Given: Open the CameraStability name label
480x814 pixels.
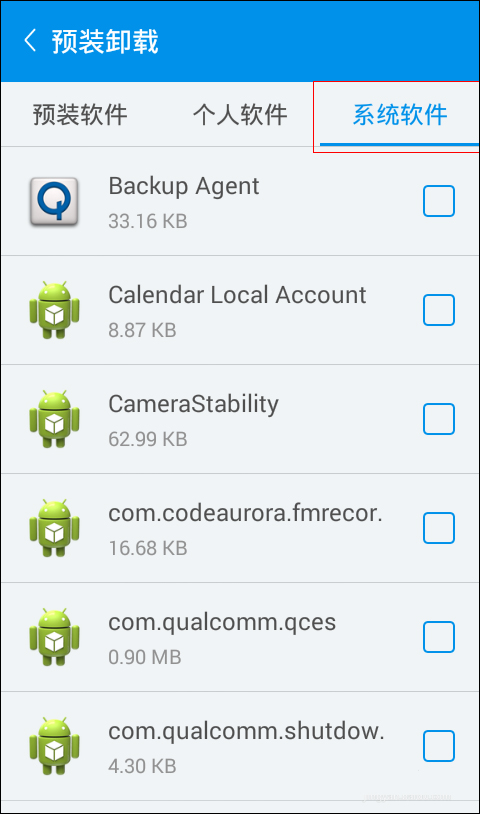Looking at the screenshot, I should [193, 404].
